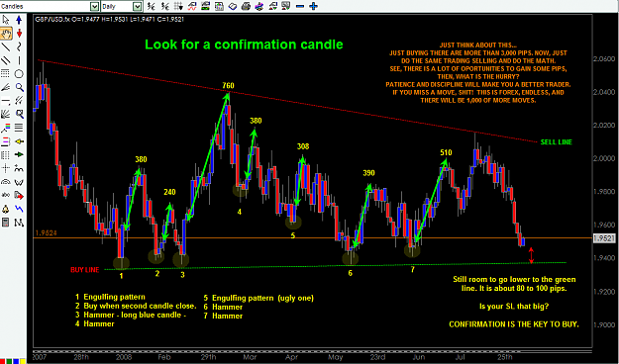Screen dimensions: 619x364
Task: Select the arrow pointer tool
Action: click(6, 20)
